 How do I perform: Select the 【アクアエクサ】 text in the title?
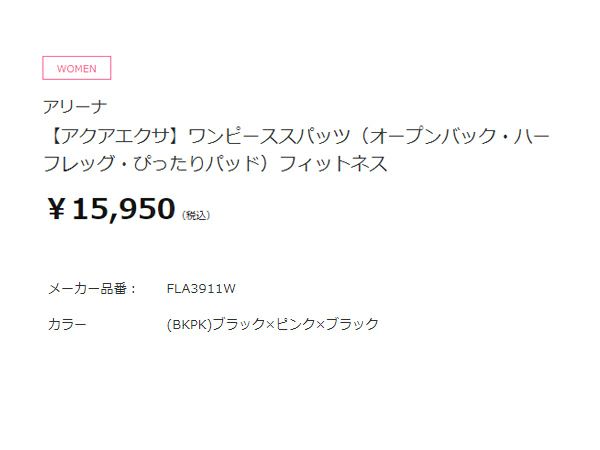coord(109,135)
